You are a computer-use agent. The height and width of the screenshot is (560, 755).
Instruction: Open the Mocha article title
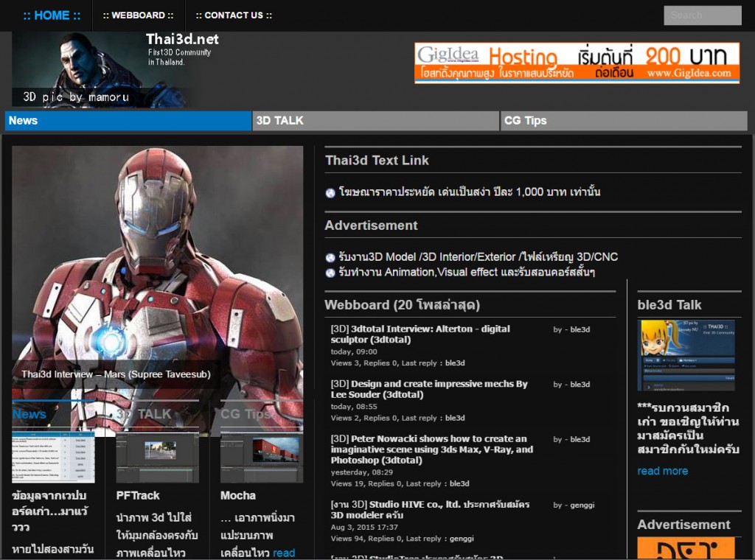pos(238,496)
